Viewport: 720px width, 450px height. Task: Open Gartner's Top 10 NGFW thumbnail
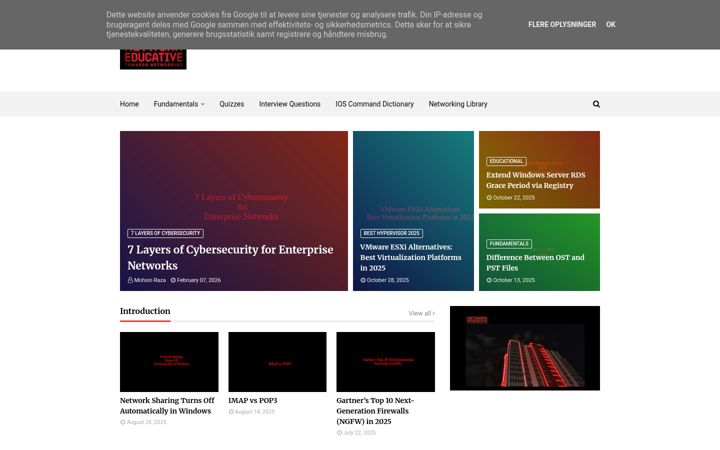[386, 362]
